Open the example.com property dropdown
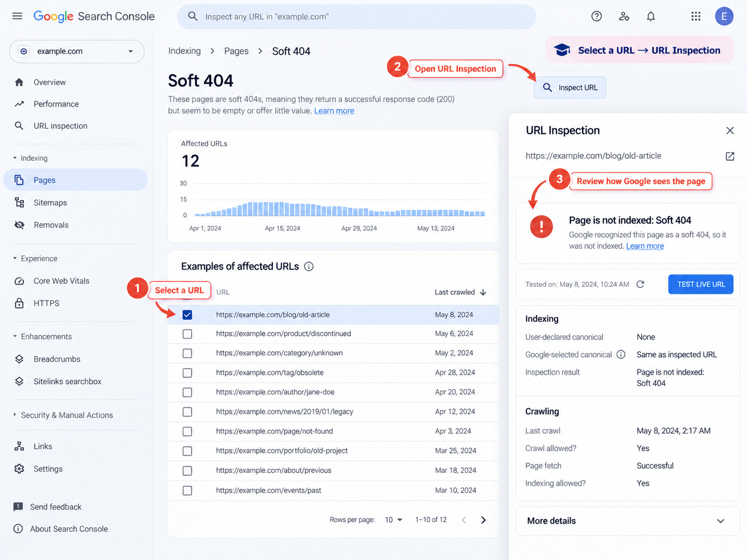Image resolution: width=747 pixels, height=560 pixels. 77,52
